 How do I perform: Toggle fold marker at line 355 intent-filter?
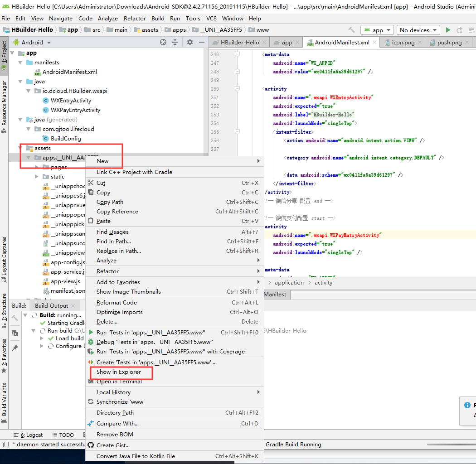tap(238, 131)
